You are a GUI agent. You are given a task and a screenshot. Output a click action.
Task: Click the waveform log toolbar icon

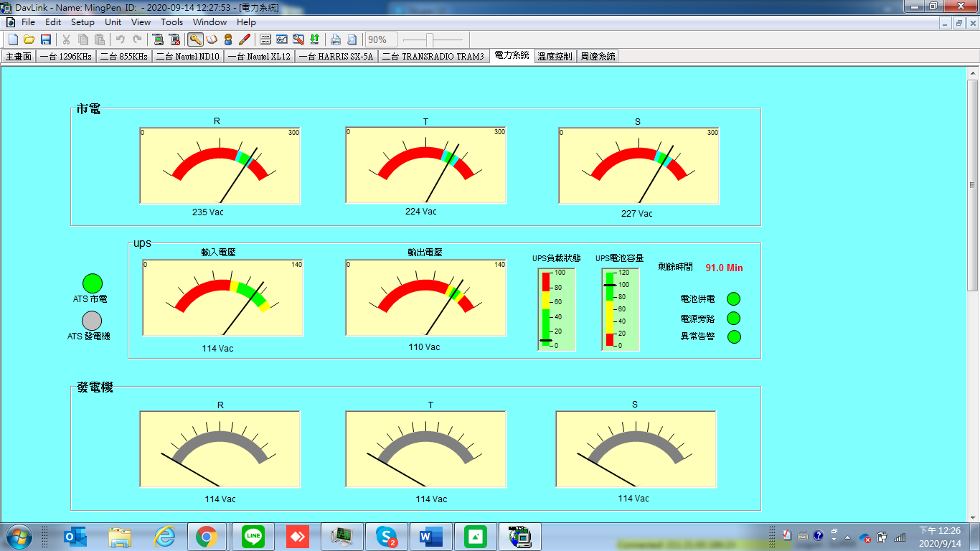coord(265,39)
